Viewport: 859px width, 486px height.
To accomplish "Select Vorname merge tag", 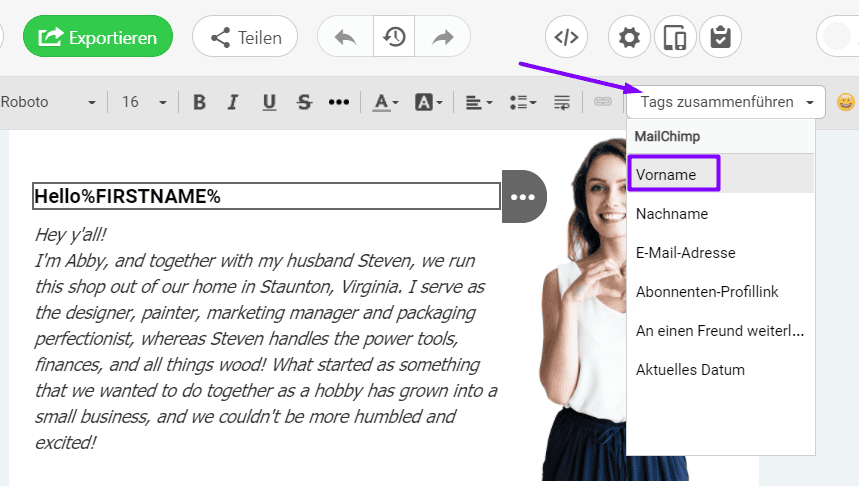I will pos(720,174).
